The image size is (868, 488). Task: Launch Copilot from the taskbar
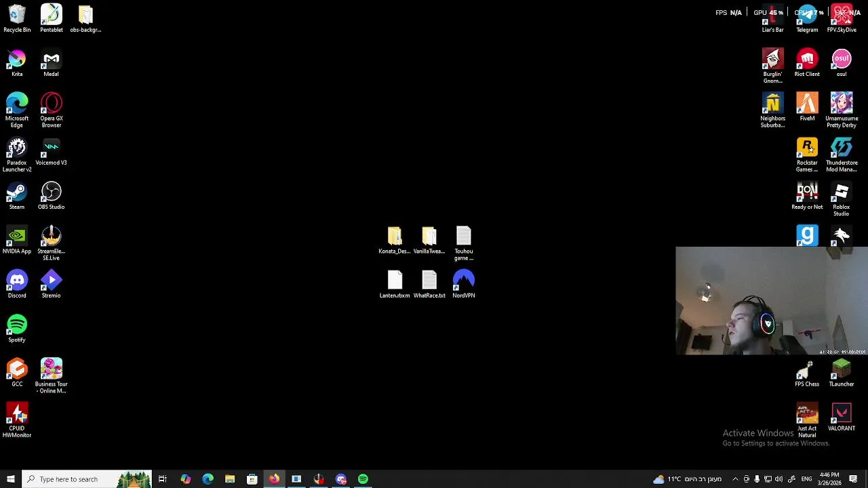(x=185, y=479)
